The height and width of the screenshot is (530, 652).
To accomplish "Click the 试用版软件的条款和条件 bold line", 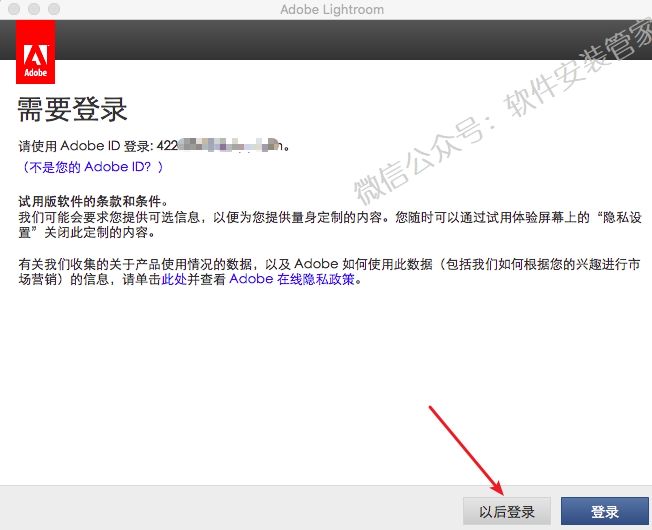I will click(93, 202).
